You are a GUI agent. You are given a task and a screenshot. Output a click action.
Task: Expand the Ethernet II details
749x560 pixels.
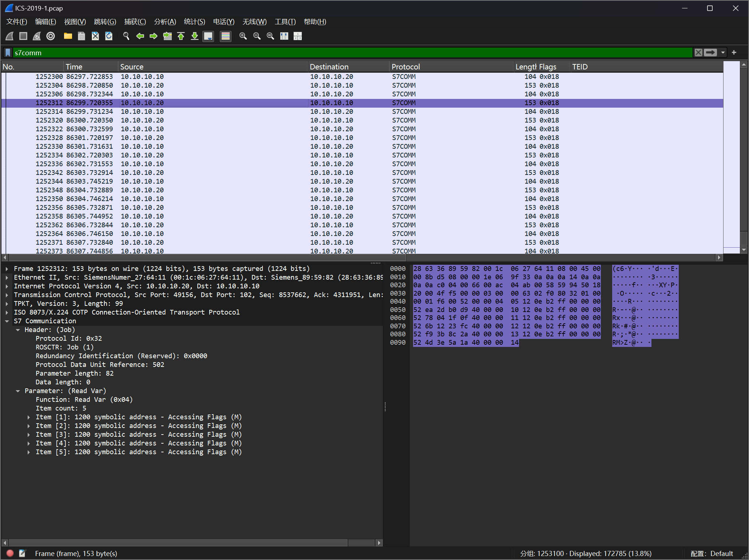(x=7, y=277)
